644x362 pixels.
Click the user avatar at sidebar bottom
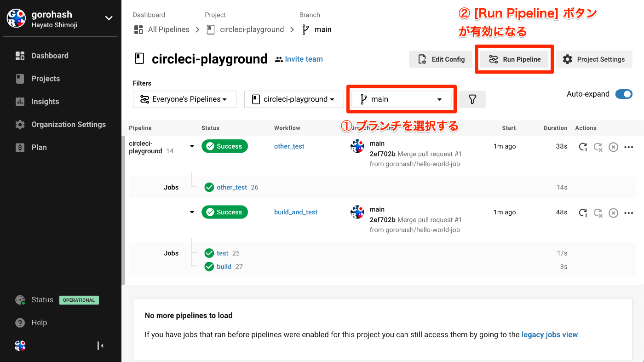(20, 346)
